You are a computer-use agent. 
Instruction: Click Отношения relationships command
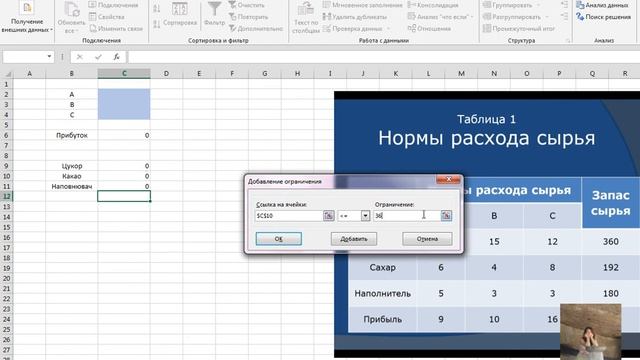click(429, 29)
